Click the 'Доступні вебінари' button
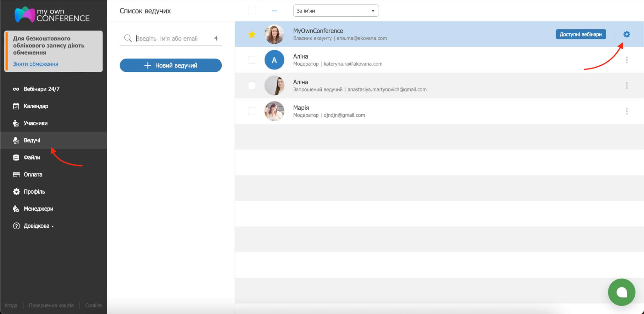Image resolution: width=644 pixels, height=314 pixels. point(580,34)
